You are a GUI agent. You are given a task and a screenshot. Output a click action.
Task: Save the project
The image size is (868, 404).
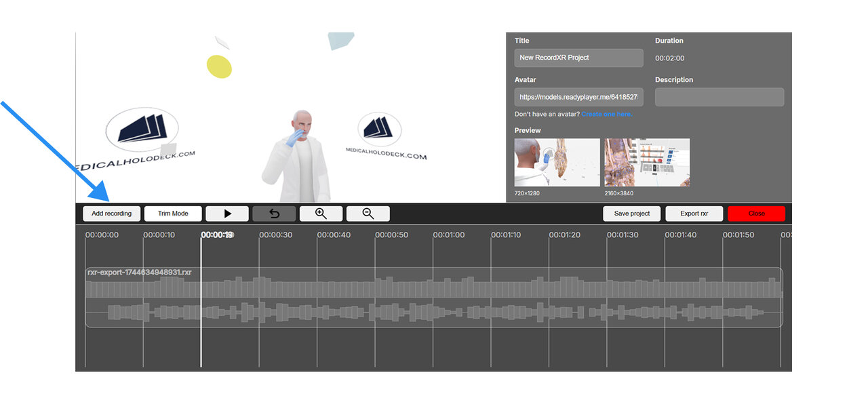pos(631,213)
